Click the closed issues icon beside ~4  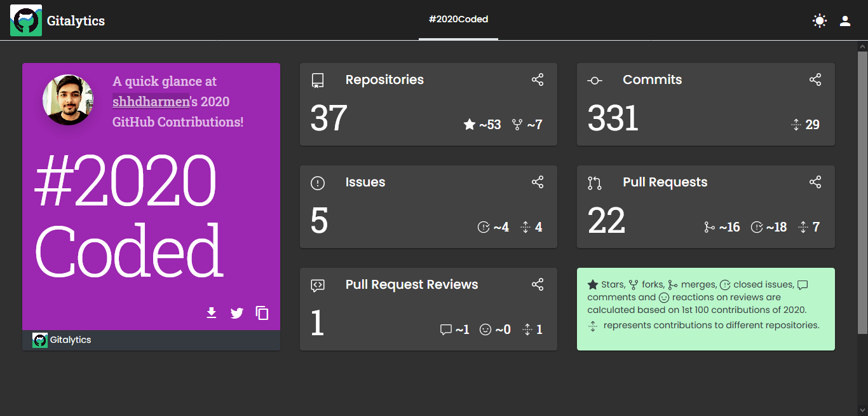(484, 227)
